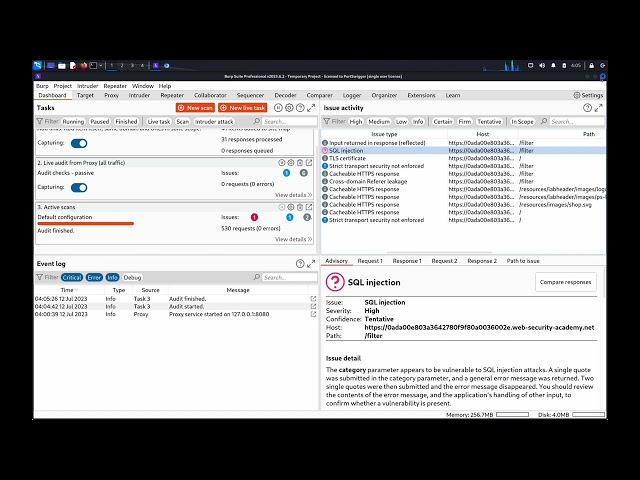This screenshot has height=480, width=640.
Task: Expand the Tasks panel to full view
Action: [311, 108]
